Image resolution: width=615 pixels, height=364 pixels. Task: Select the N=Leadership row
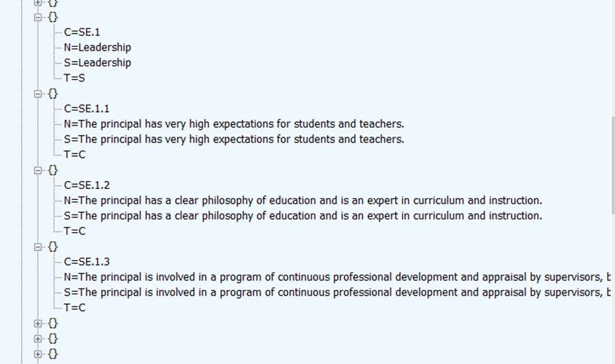coord(97,48)
